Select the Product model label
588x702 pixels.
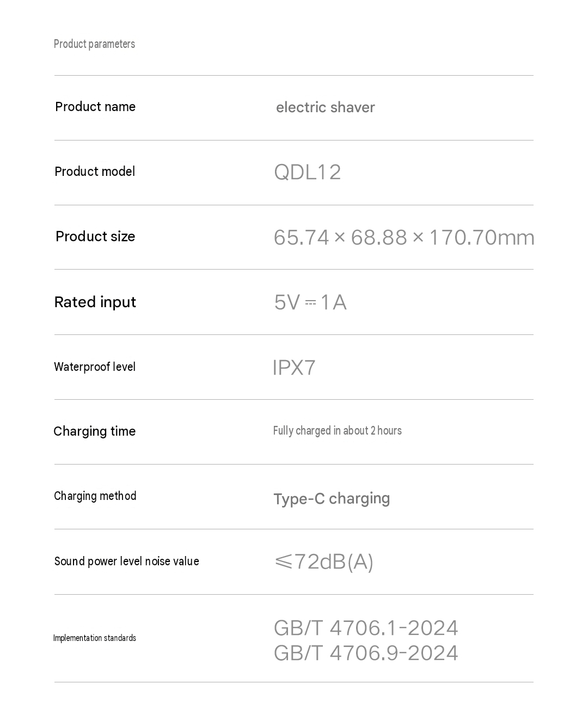(x=95, y=172)
